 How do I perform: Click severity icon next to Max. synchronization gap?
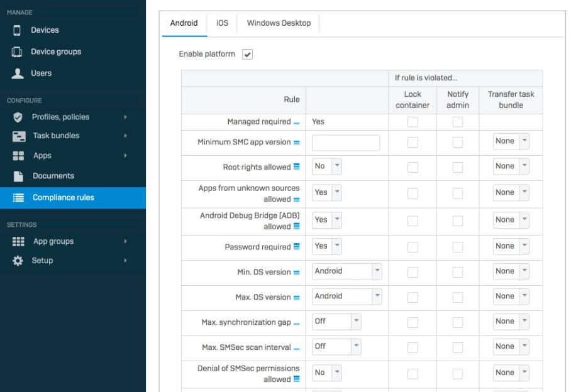[296, 324]
